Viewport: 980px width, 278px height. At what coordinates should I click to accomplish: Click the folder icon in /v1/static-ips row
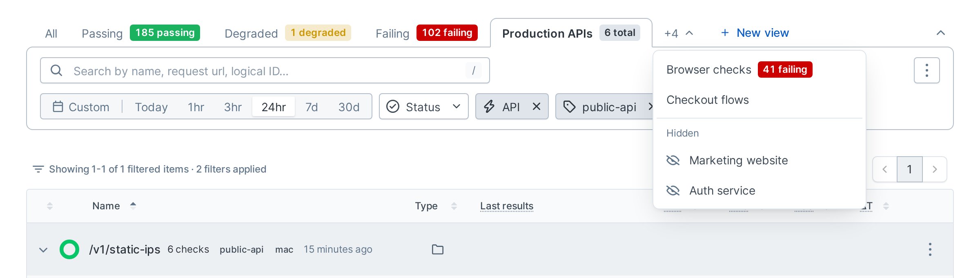pos(438,249)
